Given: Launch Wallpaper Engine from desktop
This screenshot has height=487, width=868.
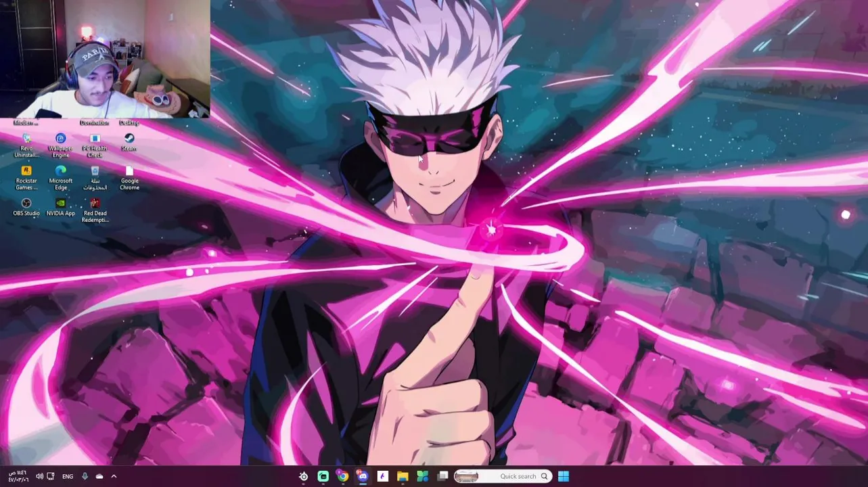Looking at the screenshot, I should [x=60, y=145].
